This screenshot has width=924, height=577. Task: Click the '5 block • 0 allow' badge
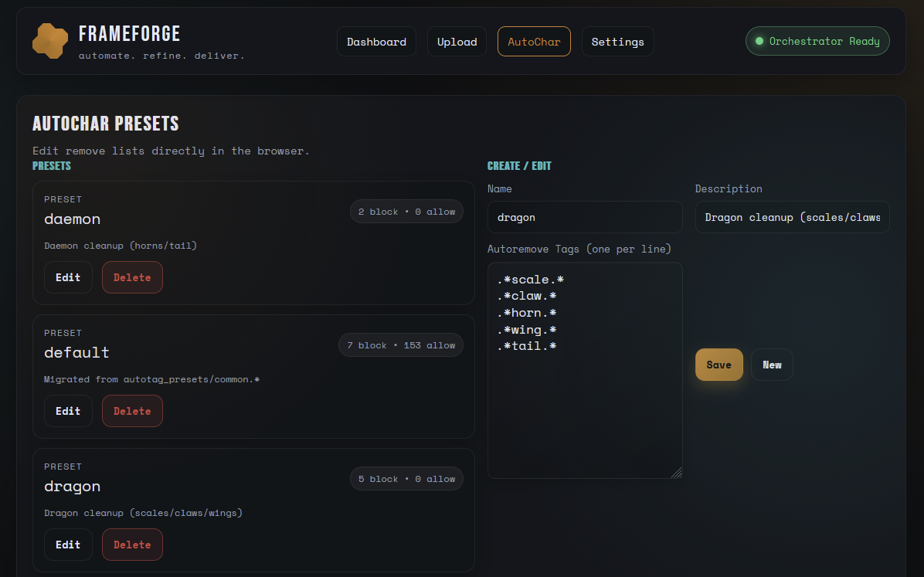click(406, 479)
